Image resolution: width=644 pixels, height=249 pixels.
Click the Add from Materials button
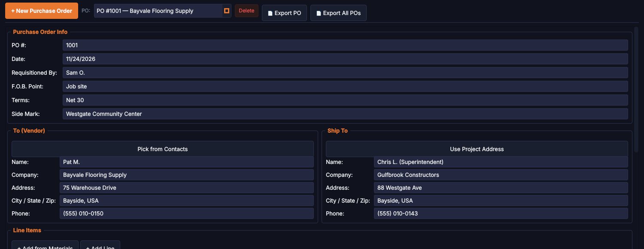(x=45, y=245)
